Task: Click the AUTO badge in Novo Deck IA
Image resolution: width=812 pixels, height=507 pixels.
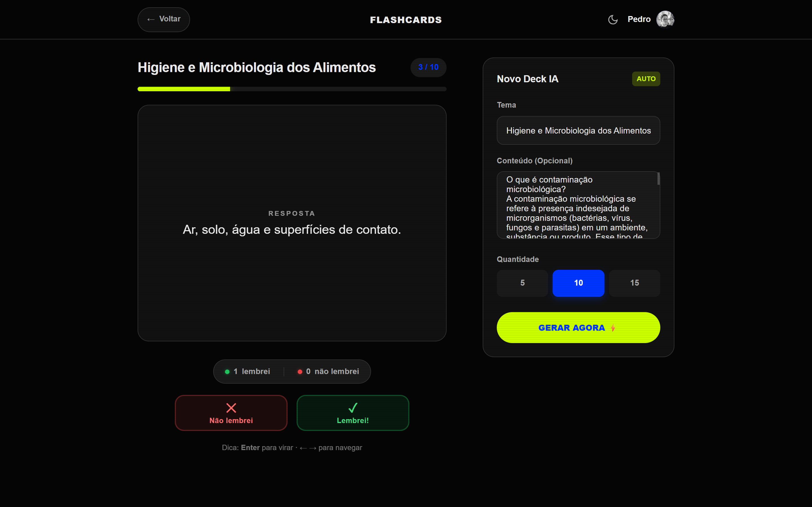Action: [646, 79]
